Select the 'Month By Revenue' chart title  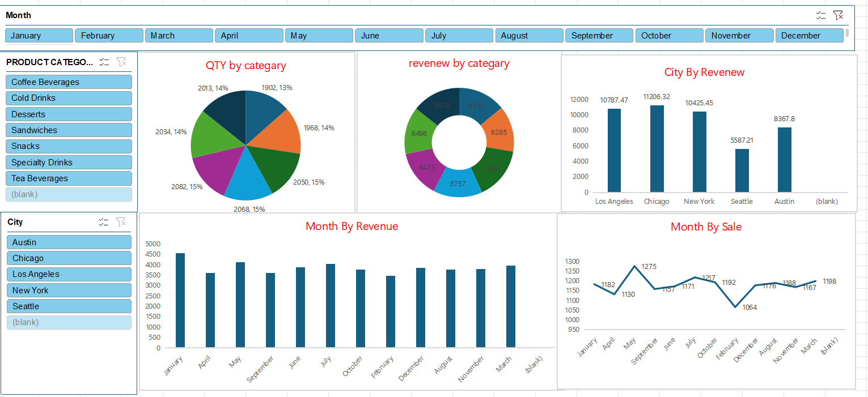tap(352, 227)
